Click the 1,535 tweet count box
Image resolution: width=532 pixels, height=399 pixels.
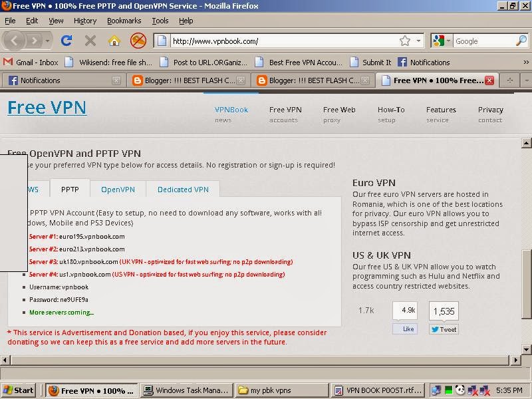(444, 311)
